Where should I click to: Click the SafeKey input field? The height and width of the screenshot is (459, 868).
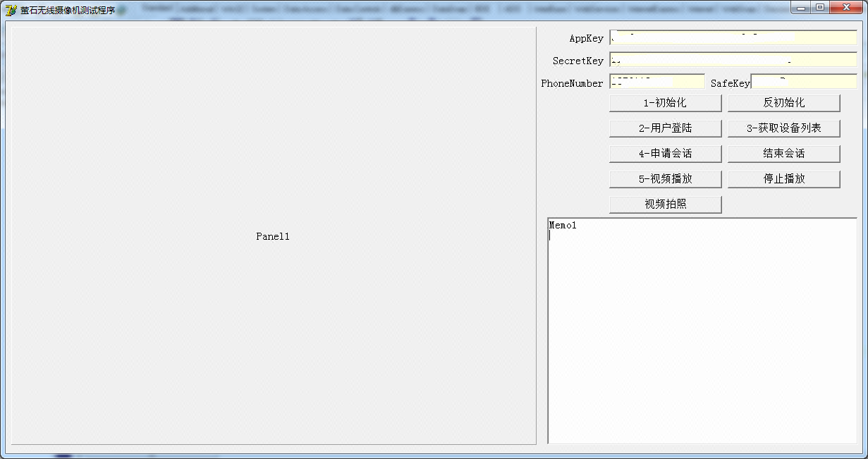tap(803, 82)
